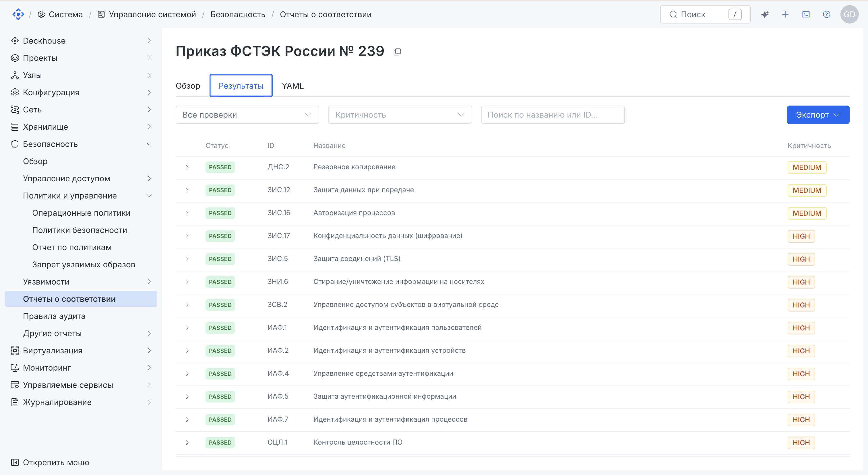Open the help question mark icon

(x=826, y=14)
